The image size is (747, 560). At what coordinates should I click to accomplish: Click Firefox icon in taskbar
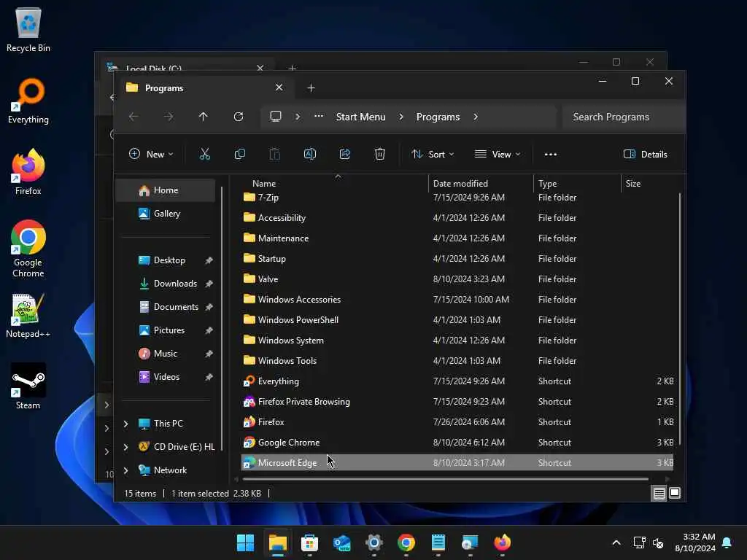point(502,542)
